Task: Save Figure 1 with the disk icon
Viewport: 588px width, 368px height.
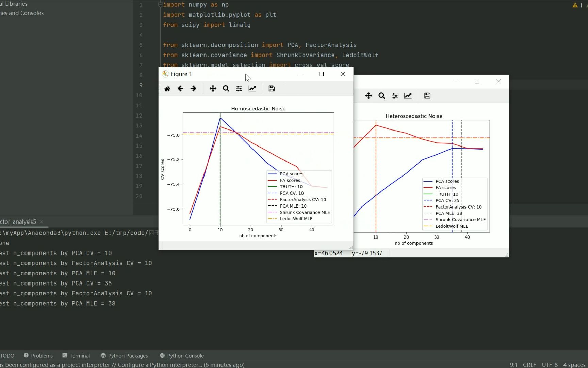Action: 272,89
